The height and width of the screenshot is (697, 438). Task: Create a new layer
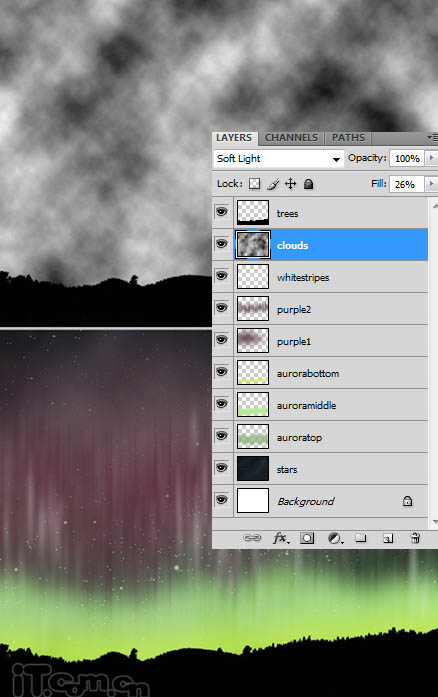388,538
